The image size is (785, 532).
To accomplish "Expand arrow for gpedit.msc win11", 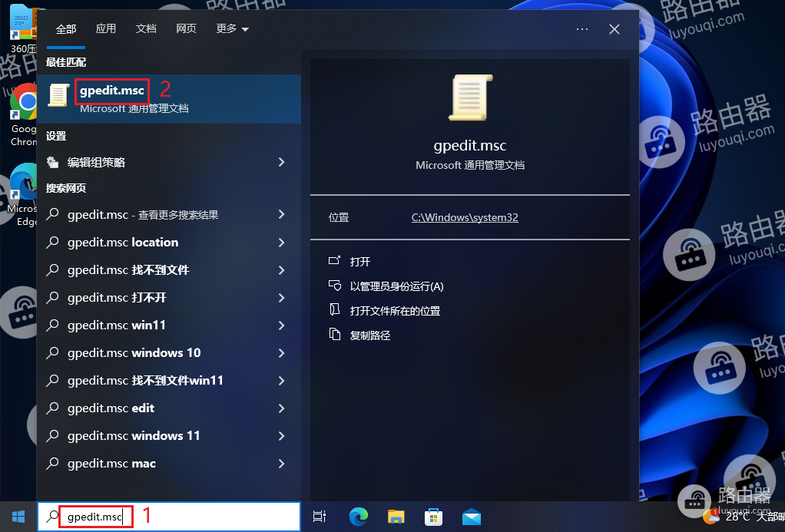I will tap(281, 325).
